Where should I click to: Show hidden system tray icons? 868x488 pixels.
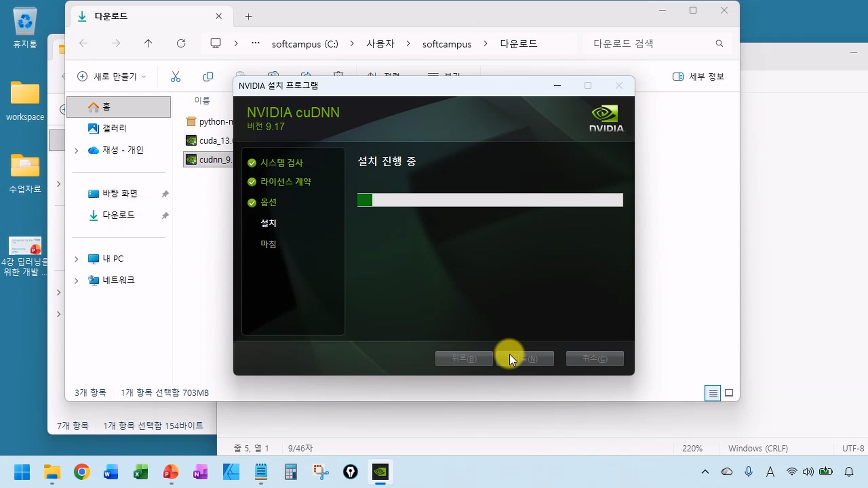[705, 472]
